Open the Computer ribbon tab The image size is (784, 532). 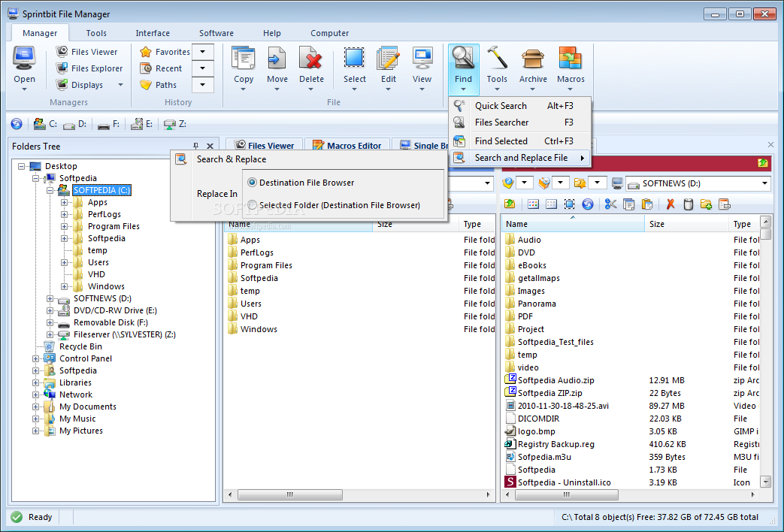(x=329, y=33)
